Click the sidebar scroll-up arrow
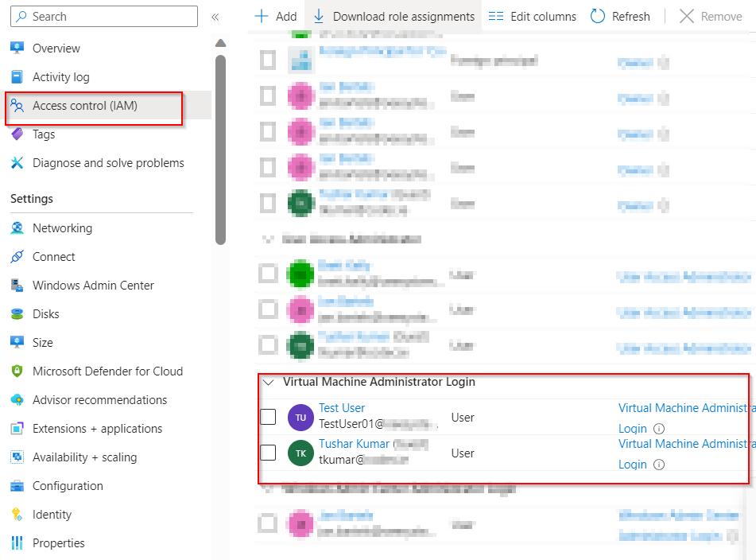This screenshot has height=560, width=756. pos(221,43)
